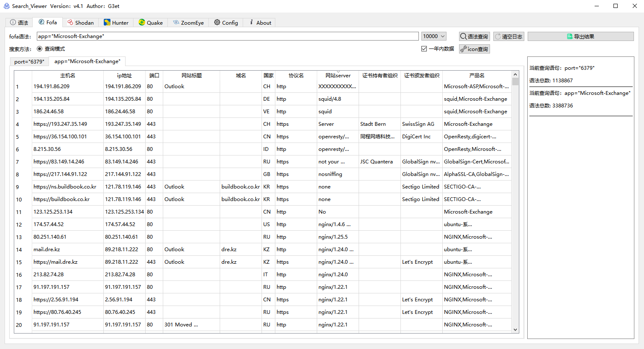The width and height of the screenshot is (644, 349).
Task: Click the 语法总数: 3388736 log line
Action: click(551, 106)
